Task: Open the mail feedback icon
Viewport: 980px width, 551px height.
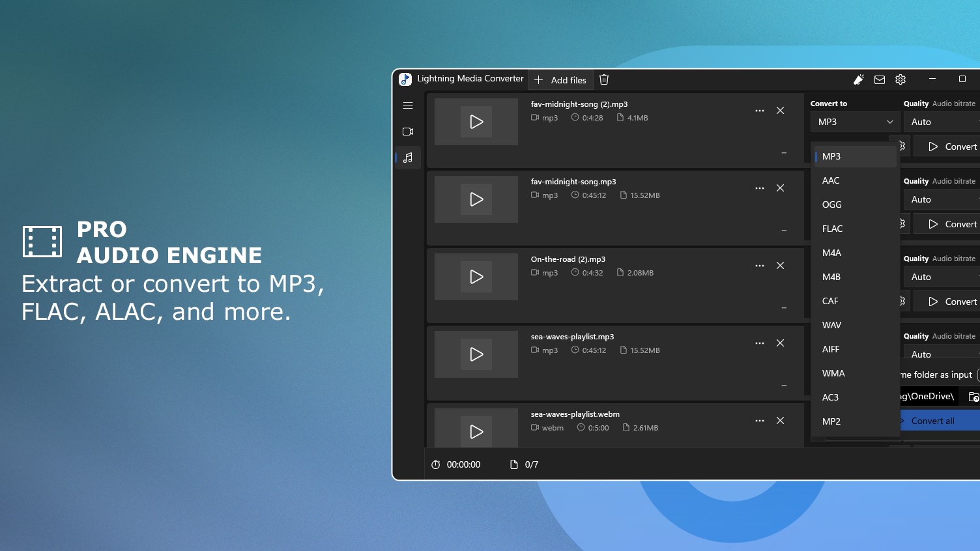Action: (x=880, y=79)
